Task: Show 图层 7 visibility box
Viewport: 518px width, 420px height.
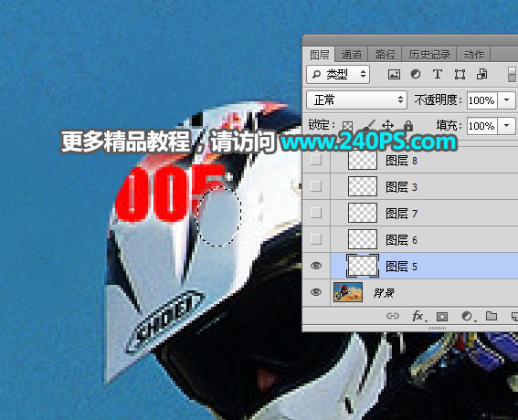Action: 316,213
